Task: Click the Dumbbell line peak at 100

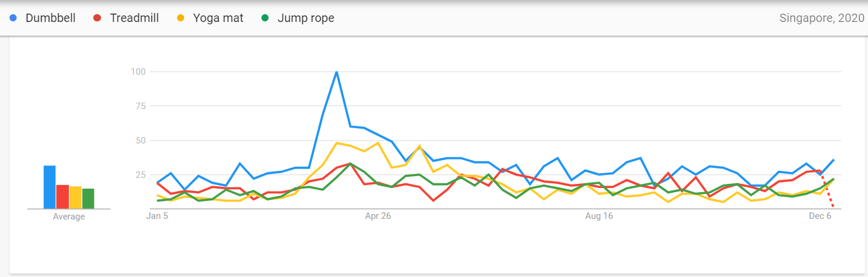Action: [337, 72]
